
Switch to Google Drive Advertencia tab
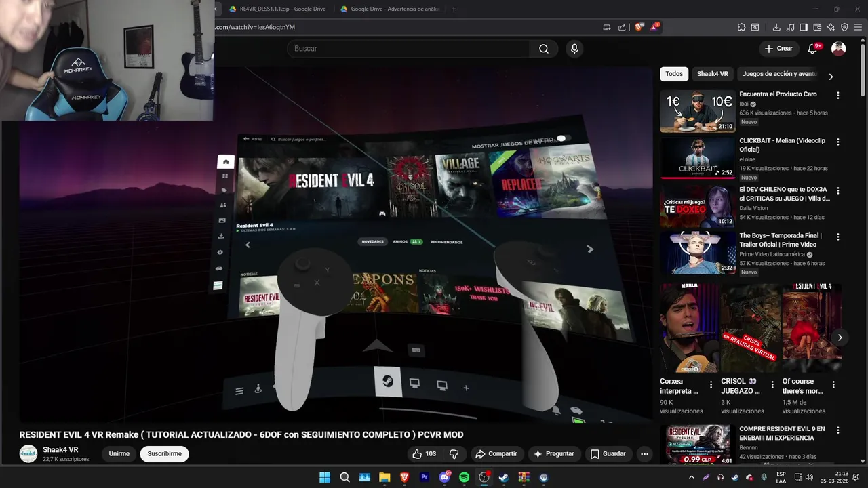click(x=389, y=9)
